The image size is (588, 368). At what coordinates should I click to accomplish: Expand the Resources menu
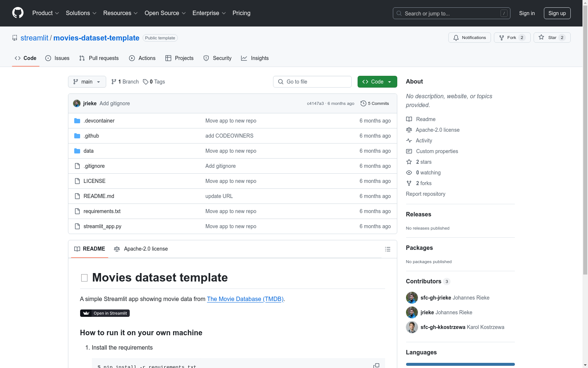tap(121, 13)
